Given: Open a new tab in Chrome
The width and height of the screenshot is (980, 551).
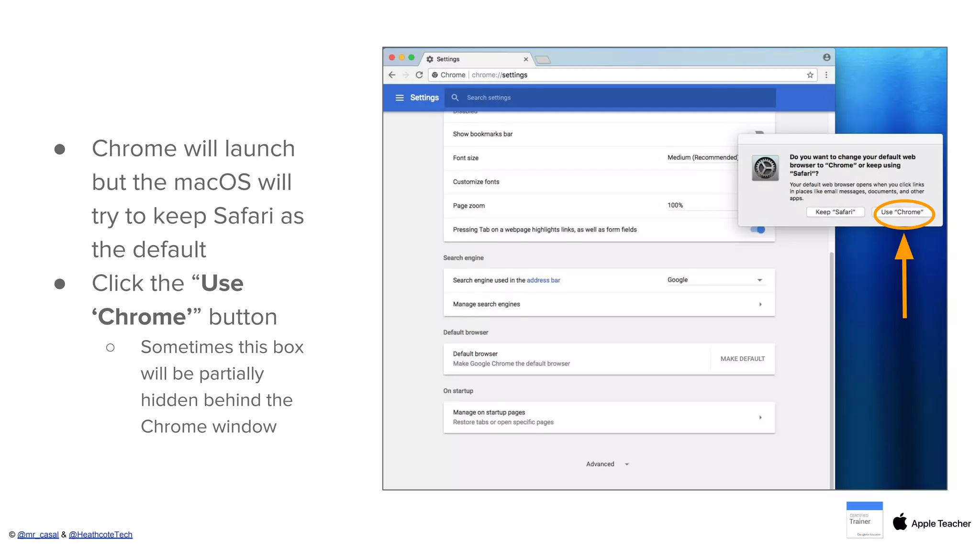Looking at the screenshot, I should tap(543, 60).
